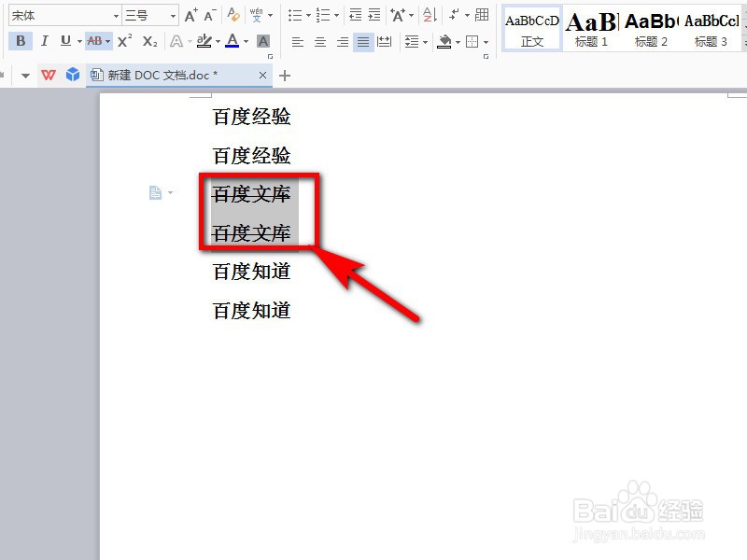
Task: Open the font name box 宋体
Action: pos(64,16)
